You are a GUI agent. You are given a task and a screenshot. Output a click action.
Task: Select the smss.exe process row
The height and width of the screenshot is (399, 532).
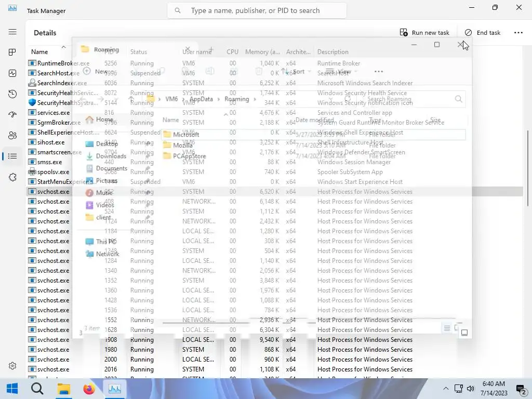tap(274, 162)
